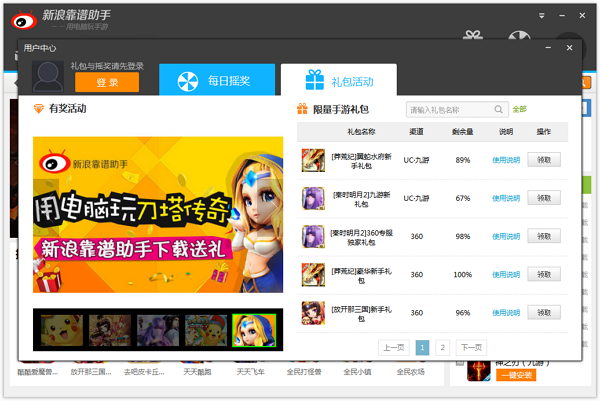600x401 pixels.
Task: Click the green 全部 link
Action: [x=519, y=109]
